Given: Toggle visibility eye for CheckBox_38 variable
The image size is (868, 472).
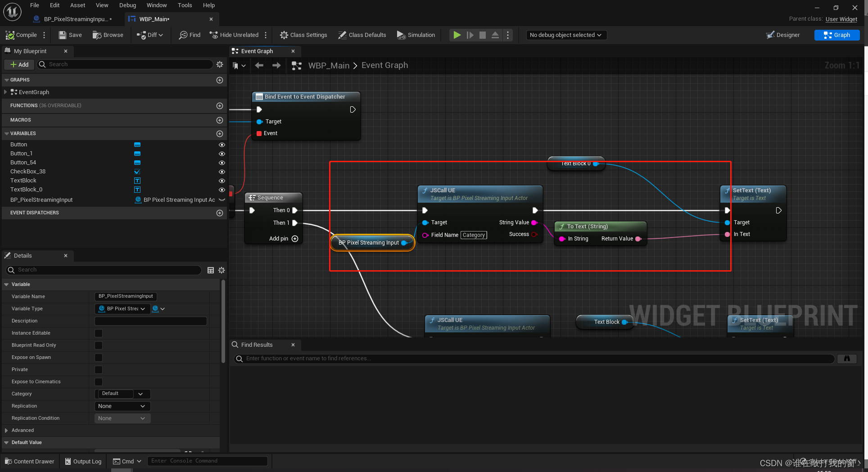Looking at the screenshot, I should click(222, 172).
